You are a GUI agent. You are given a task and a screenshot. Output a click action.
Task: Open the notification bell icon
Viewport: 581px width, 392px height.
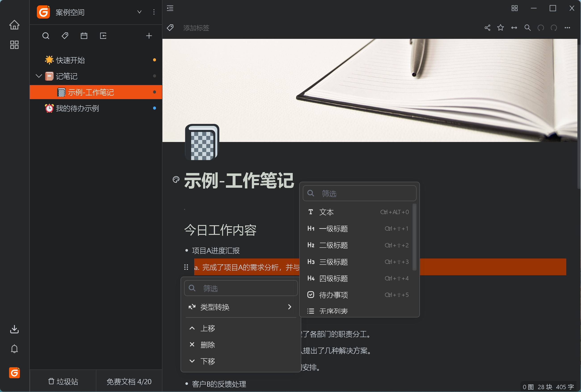14,349
